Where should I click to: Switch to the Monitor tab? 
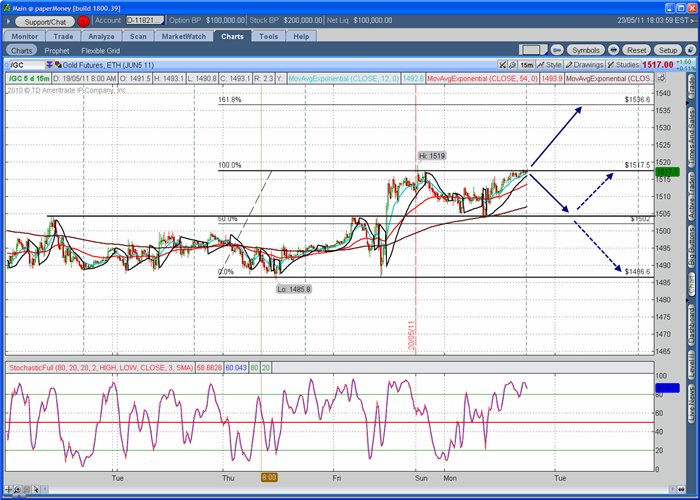pyautogui.click(x=25, y=36)
